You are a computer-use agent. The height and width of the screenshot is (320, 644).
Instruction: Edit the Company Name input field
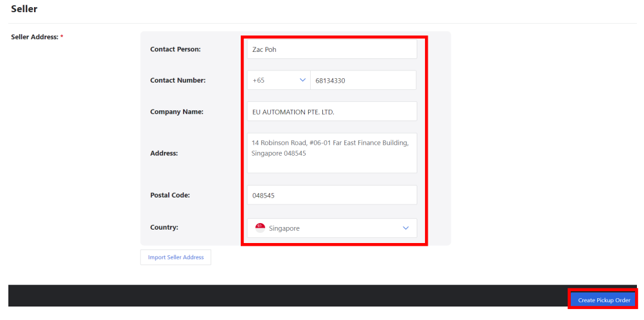click(x=332, y=112)
